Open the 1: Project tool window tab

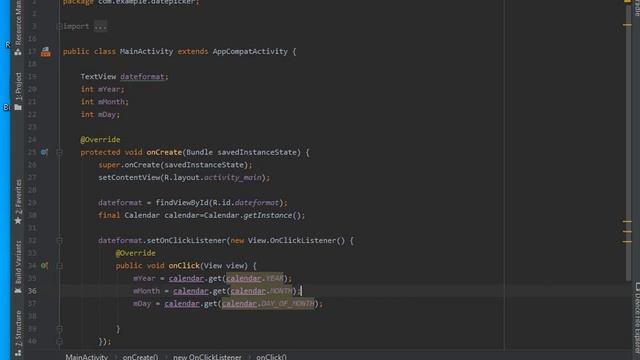pyautogui.click(x=18, y=91)
